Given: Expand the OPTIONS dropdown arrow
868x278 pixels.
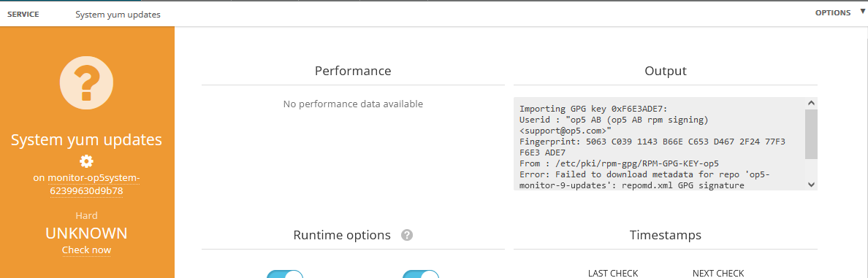Looking at the screenshot, I should pyautogui.click(x=862, y=12).
